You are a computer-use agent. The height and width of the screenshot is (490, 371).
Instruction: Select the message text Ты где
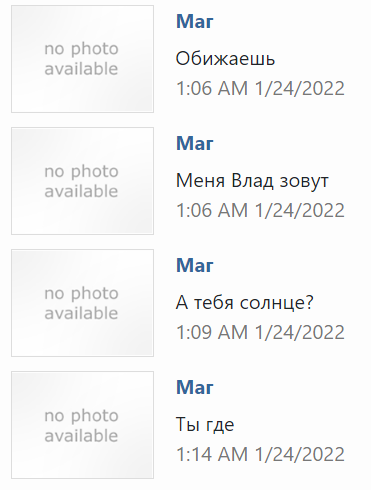coord(205,425)
